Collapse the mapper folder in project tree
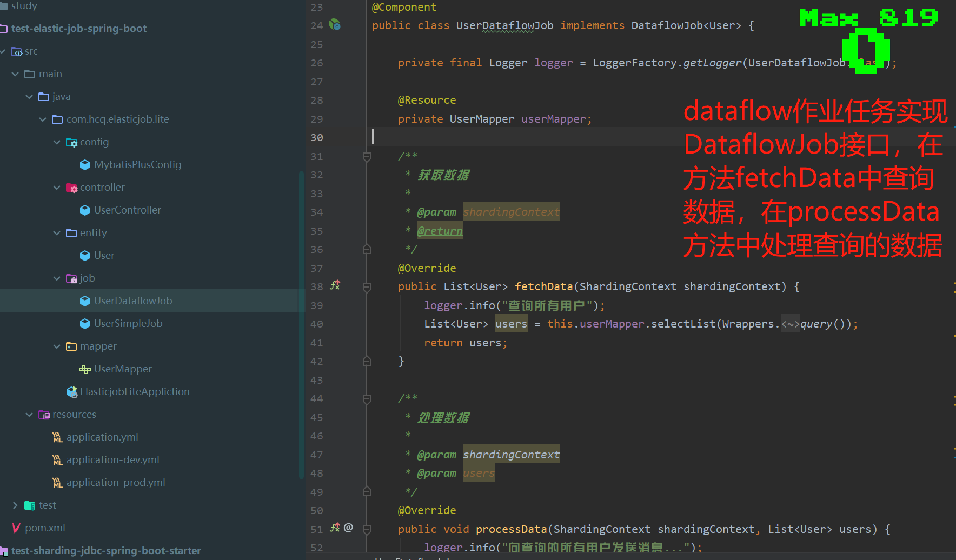The height and width of the screenshot is (560, 956). 57,346
